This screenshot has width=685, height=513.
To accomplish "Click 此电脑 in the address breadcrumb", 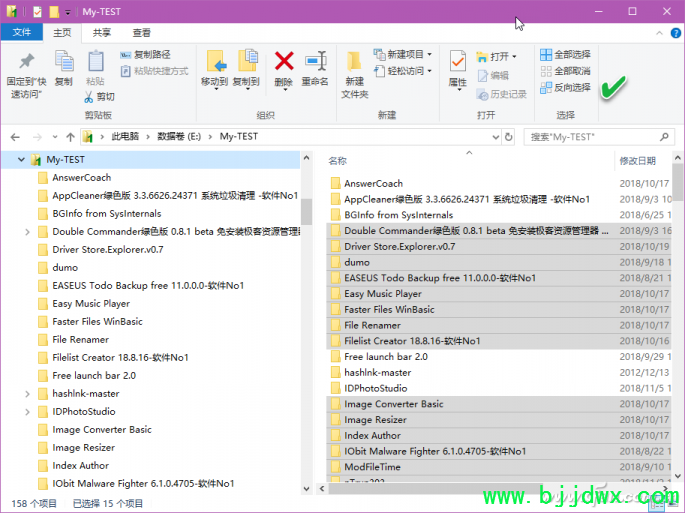I will tap(125, 137).
